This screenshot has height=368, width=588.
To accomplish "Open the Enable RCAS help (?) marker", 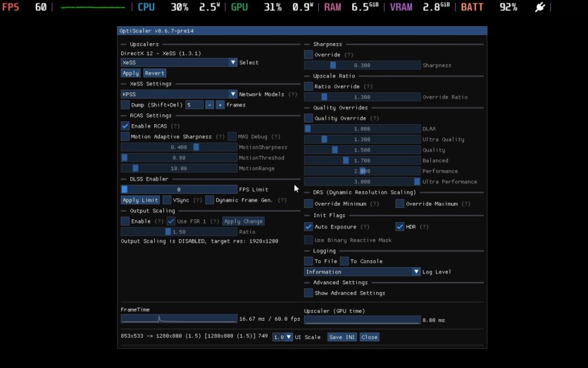I will pos(175,126).
